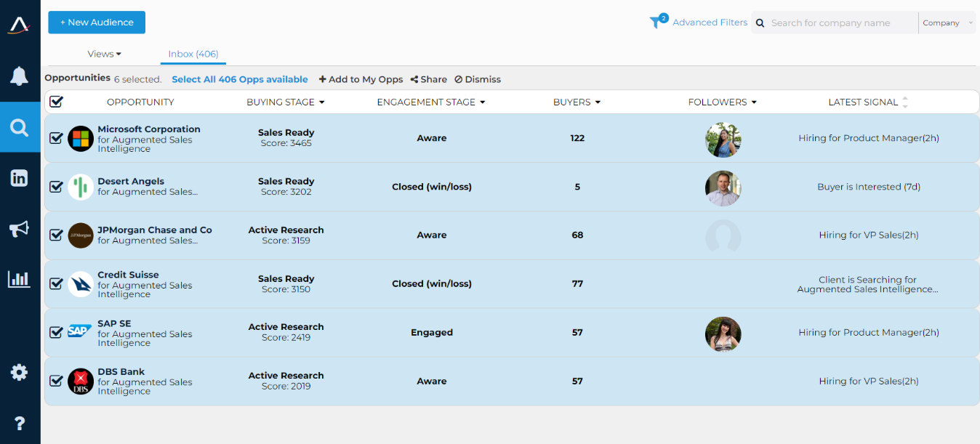Deselect the SAP SE opportunity checkbox
Screen dimensions: 980x444
point(56,332)
